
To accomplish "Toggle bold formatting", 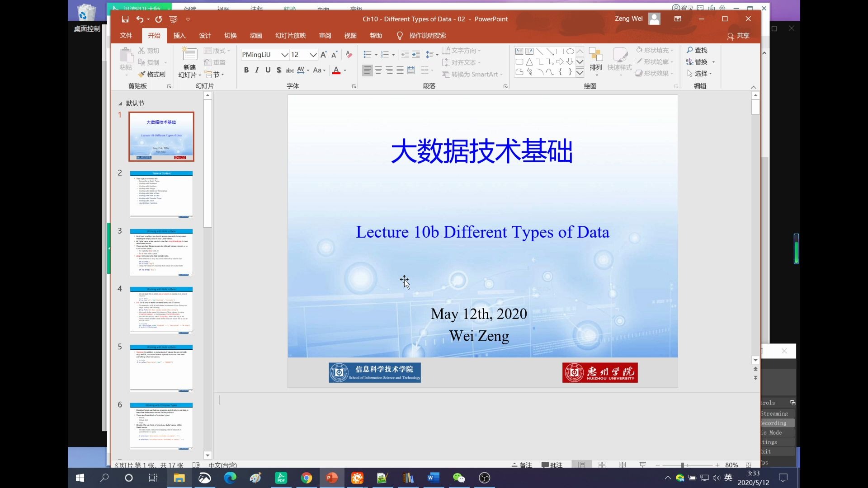I will pos(246,70).
